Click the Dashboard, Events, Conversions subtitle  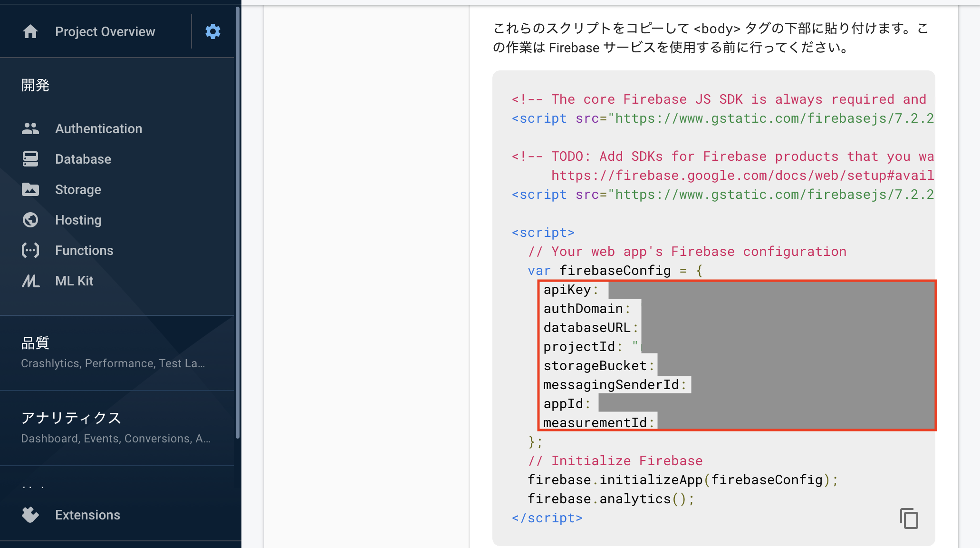(116, 439)
